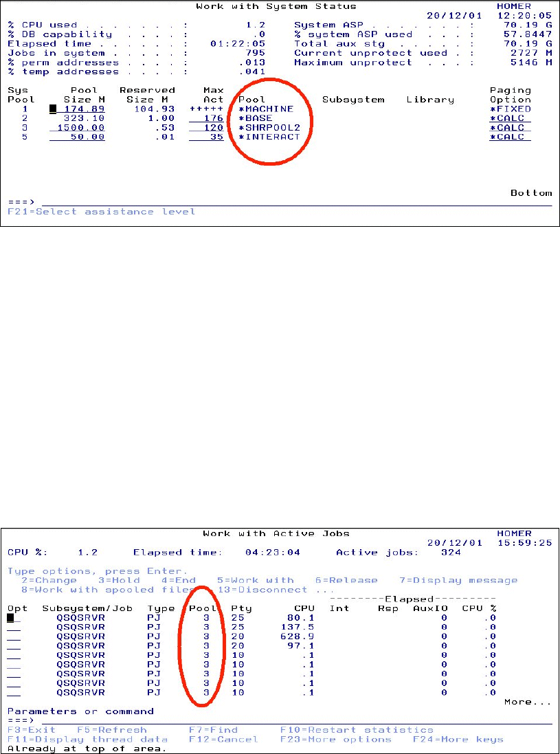This screenshot has width=560, height=754.
Task: Click the AuxIO column header
Action: pos(430,608)
